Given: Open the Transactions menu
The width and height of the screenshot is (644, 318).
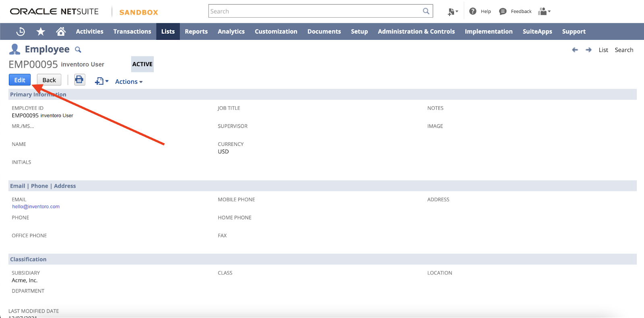Looking at the screenshot, I should coord(132,31).
